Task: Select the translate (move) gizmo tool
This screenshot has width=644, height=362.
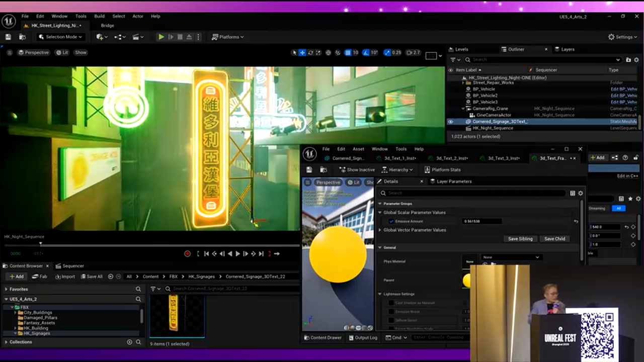Action: coord(302,53)
